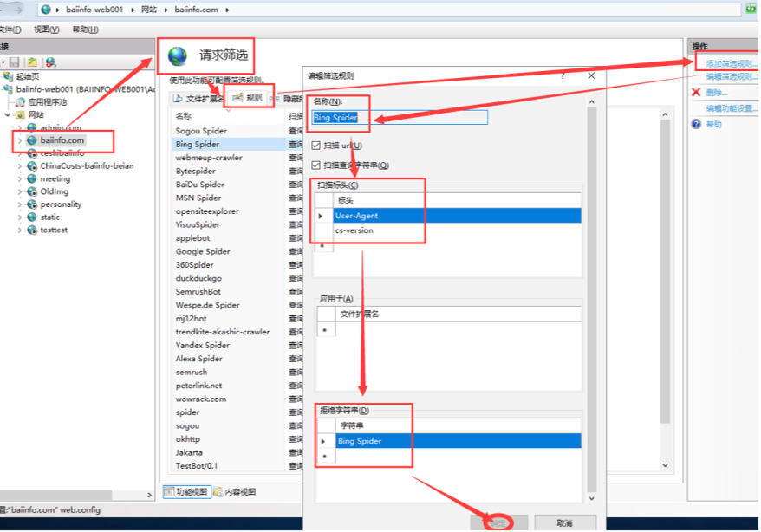
Task: Toggle the 扫描 url(U) checkbox
Action: pyautogui.click(x=316, y=146)
